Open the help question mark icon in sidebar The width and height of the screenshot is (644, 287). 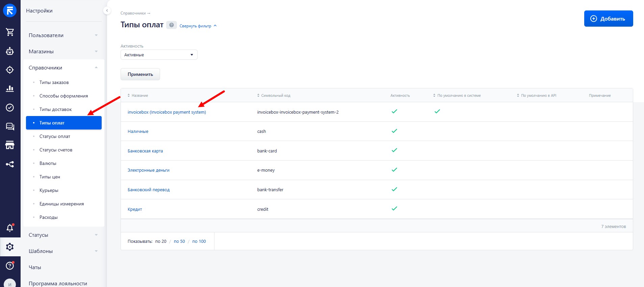[x=10, y=266]
